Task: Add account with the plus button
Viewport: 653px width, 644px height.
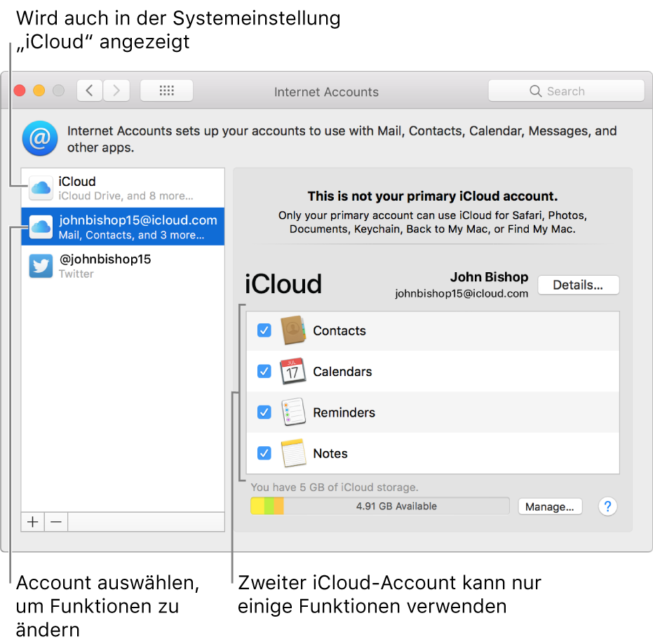Action: click(33, 522)
